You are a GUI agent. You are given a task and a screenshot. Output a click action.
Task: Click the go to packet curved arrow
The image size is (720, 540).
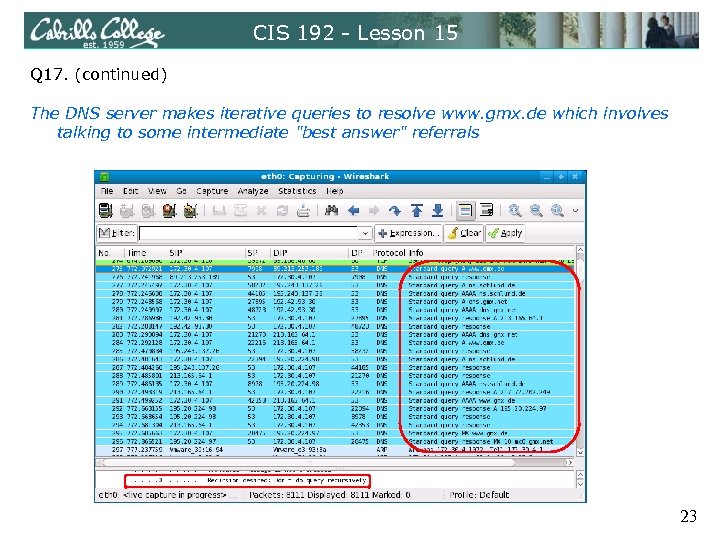click(x=395, y=211)
